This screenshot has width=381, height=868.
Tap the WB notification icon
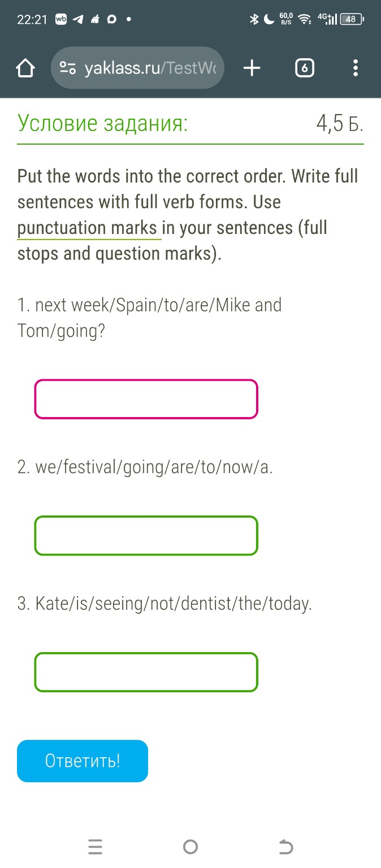pyautogui.click(x=61, y=20)
